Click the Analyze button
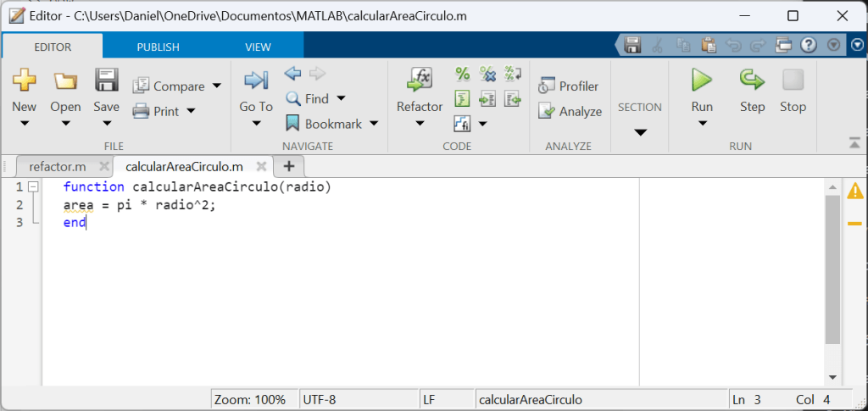Viewport: 868px width, 411px height. tap(570, 111)
